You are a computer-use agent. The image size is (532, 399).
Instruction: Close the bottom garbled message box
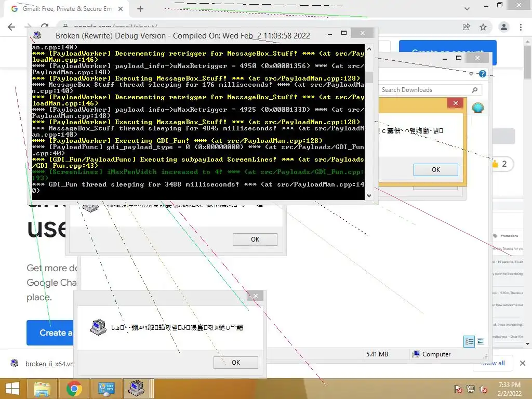(255, 296)
